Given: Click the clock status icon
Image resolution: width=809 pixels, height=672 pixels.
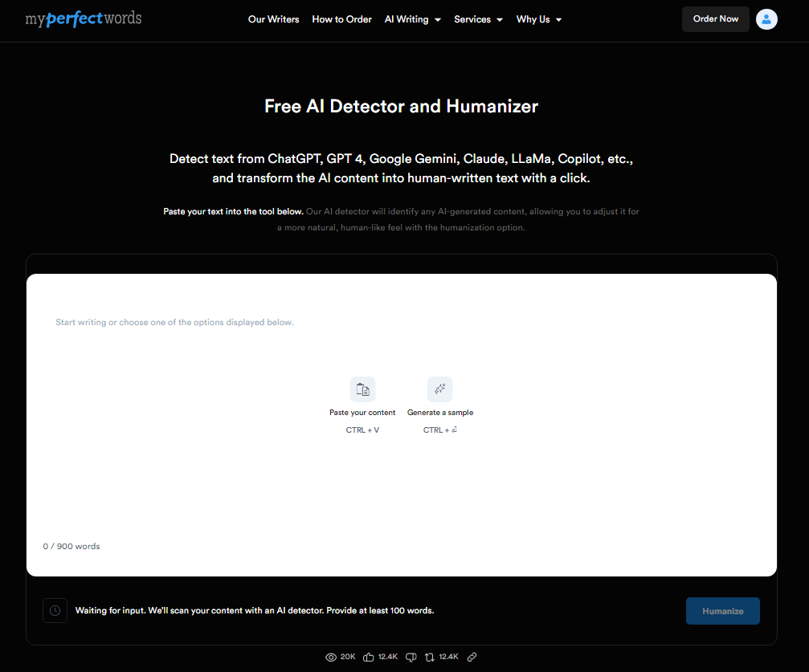Looking at the screenshot, I should (55, 611).
